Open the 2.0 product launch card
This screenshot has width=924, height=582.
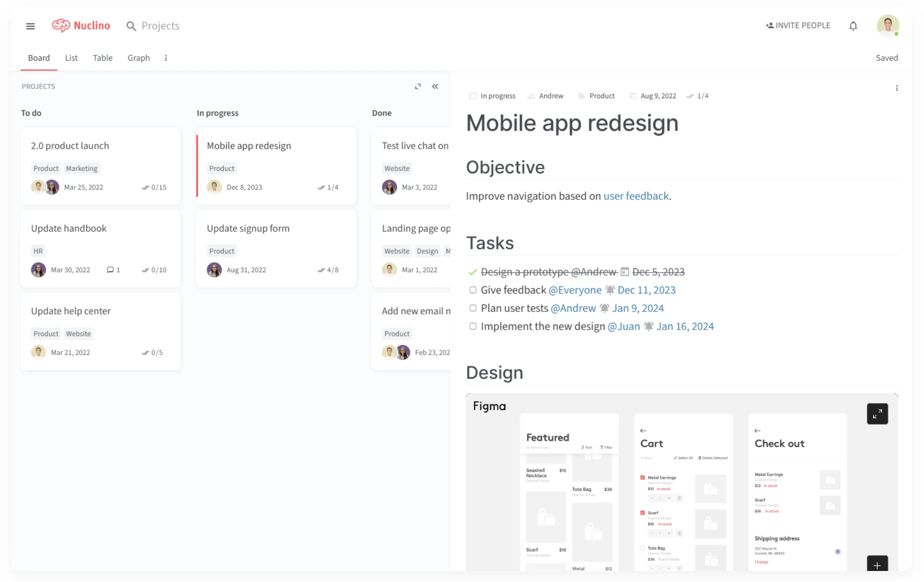tap(100, 166)
